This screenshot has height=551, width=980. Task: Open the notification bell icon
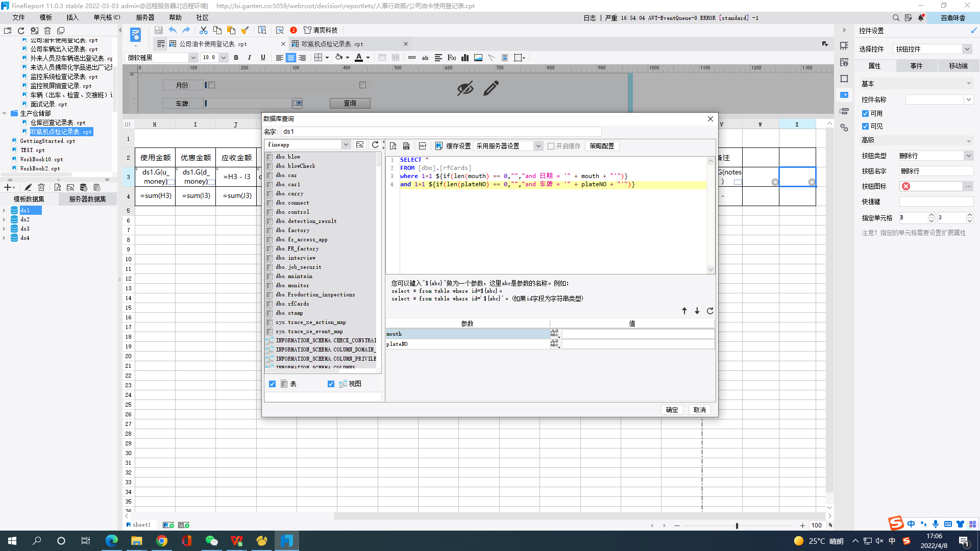click(921, 18)
